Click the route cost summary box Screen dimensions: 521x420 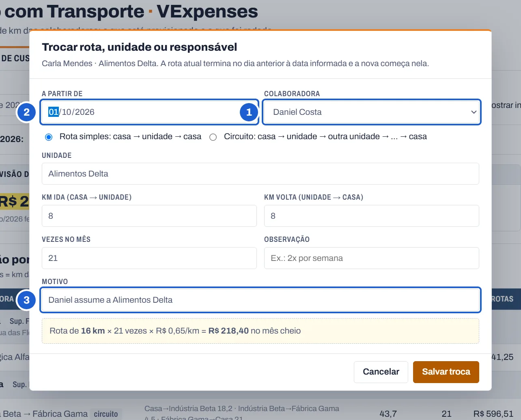[260, 331]
